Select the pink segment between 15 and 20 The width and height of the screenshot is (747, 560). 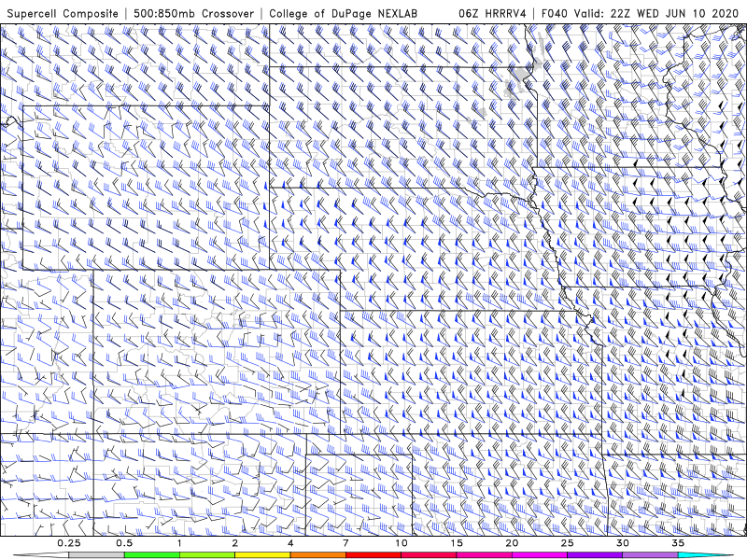[484, 555]
